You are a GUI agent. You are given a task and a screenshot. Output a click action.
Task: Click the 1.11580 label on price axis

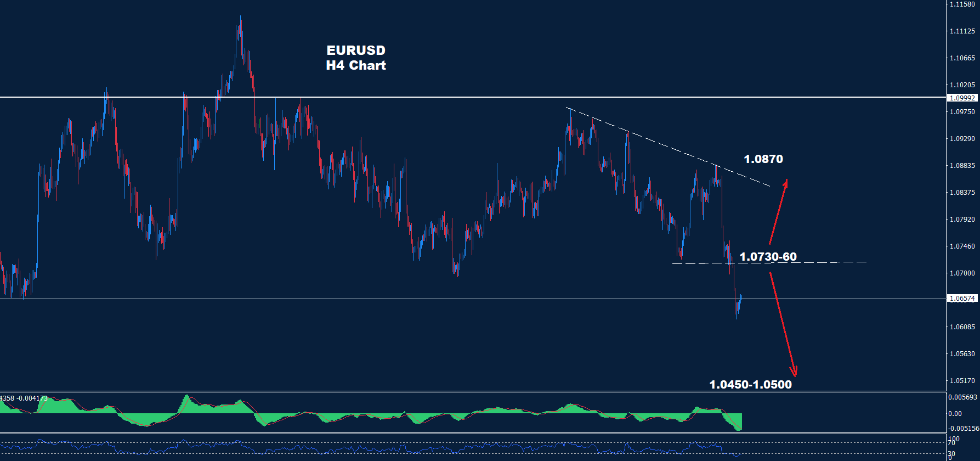pos(962,4)
